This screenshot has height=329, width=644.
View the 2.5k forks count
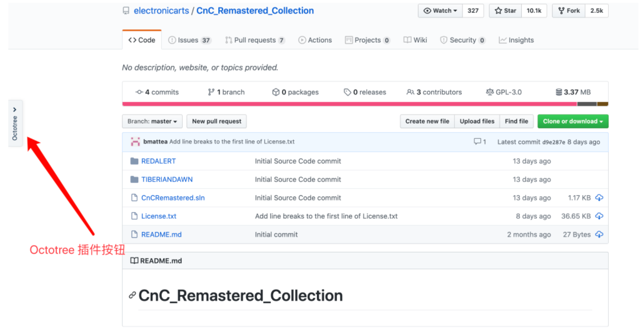tap(597, 11)
